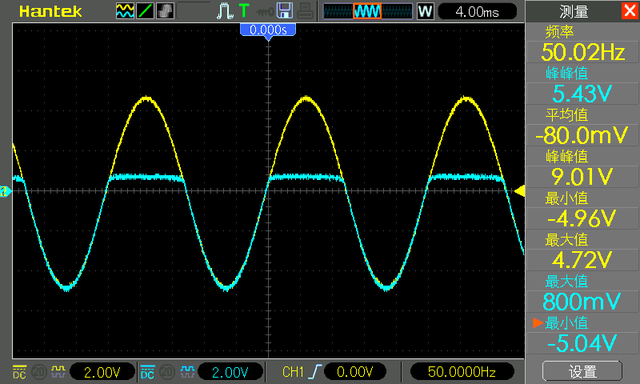Click the W window mode icon
This screenshot has width=640, height=384.
(x=425, y=11)
